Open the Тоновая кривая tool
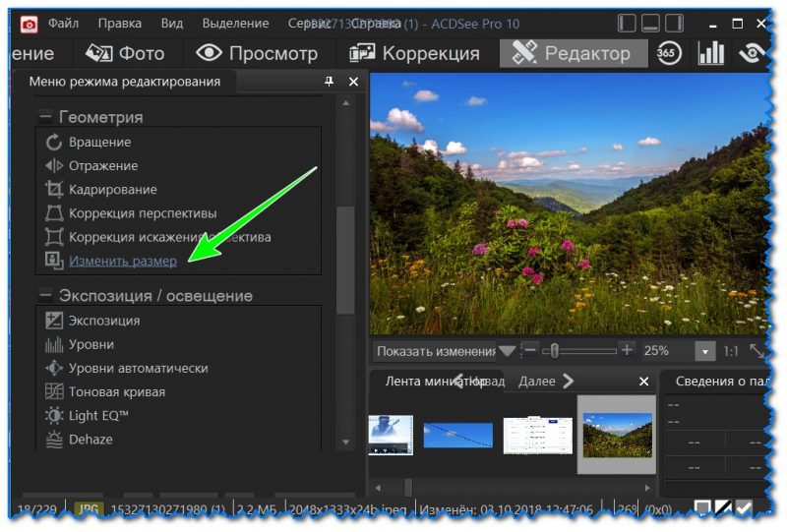The height and width of the screenshot is (532, 787). (x=116, y=391)
